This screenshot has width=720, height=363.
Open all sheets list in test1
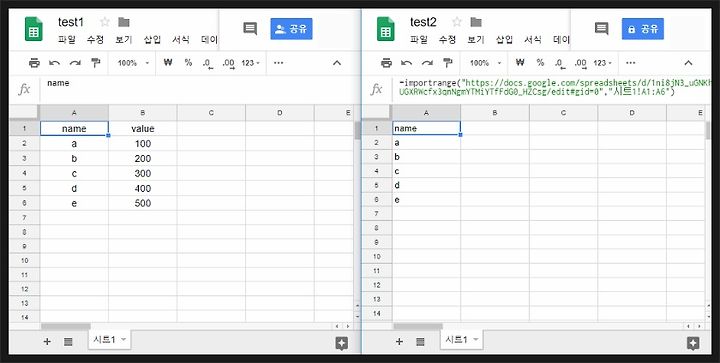pyautogui.click(x=68, y=341)
